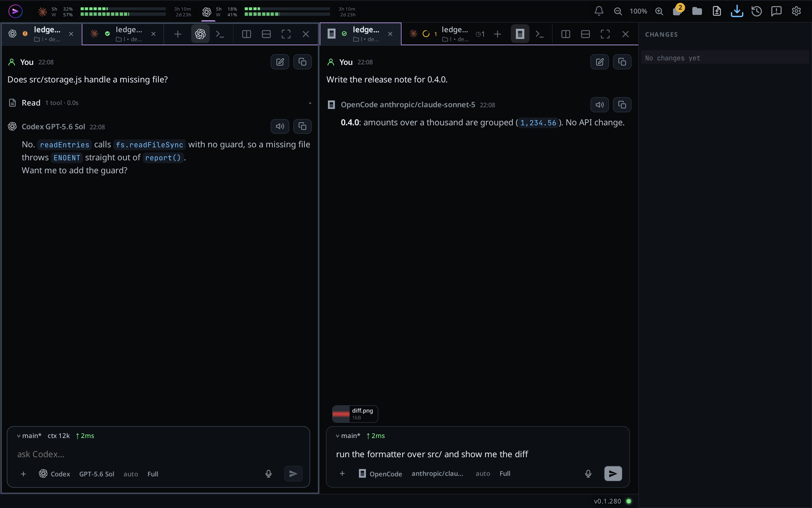Change the auto mode in OpenCode input
This screenshot has width=812, height=508.
point(483,473)
